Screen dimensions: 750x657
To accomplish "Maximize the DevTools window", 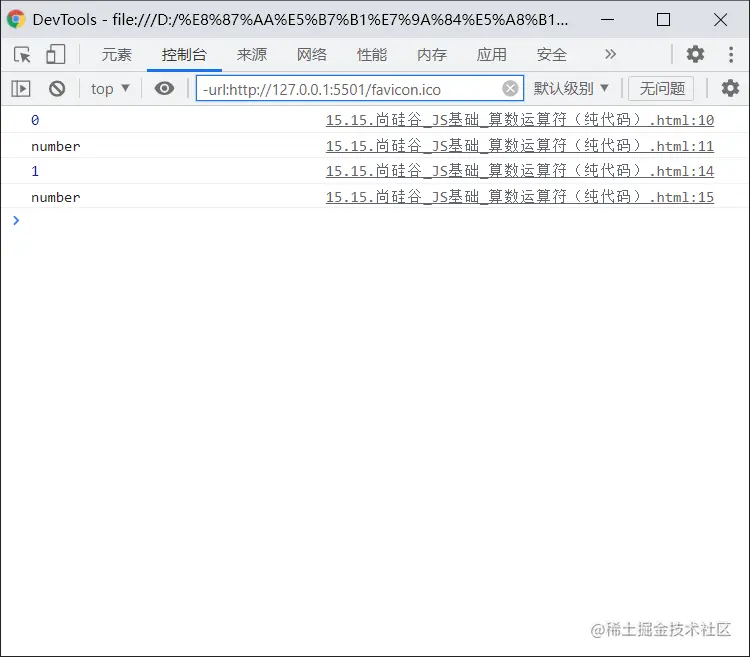I will (x=663, y=20).
